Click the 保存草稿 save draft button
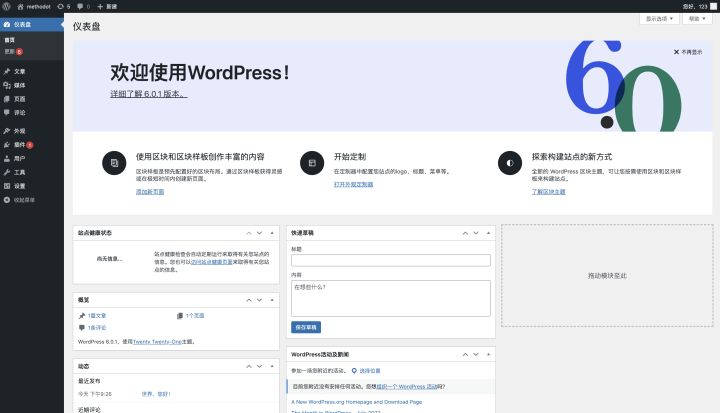720x413 pixels. pos(306,327)
